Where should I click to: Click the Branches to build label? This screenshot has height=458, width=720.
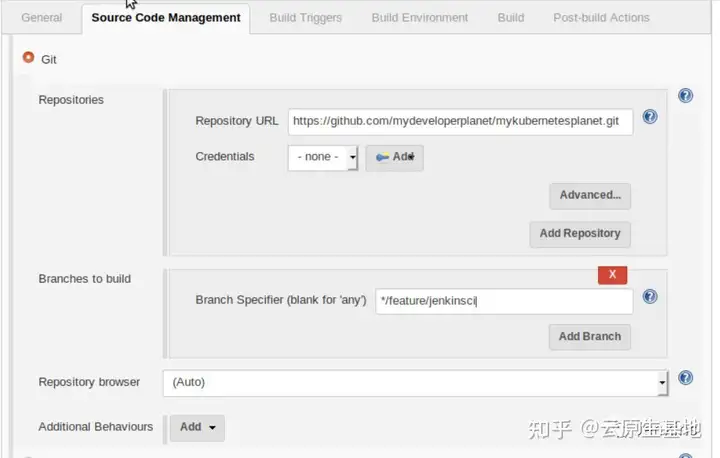pos(84,279)
